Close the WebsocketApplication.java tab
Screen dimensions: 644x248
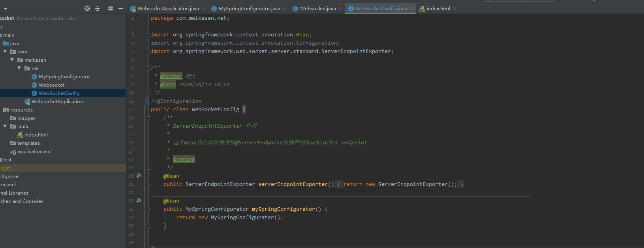pos(203,8)
